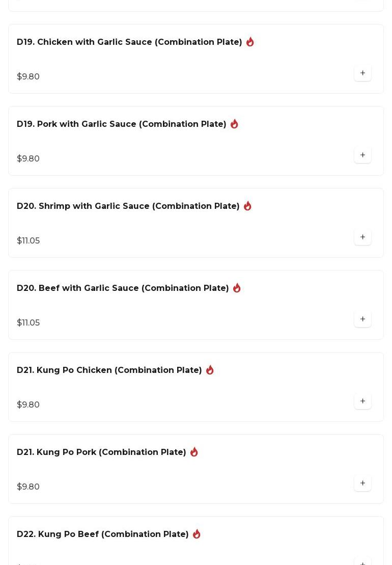The image size is (392, 565).
Task: Click spicy flame icon on D20 Shrimp
Action: [x=247, y=206]
